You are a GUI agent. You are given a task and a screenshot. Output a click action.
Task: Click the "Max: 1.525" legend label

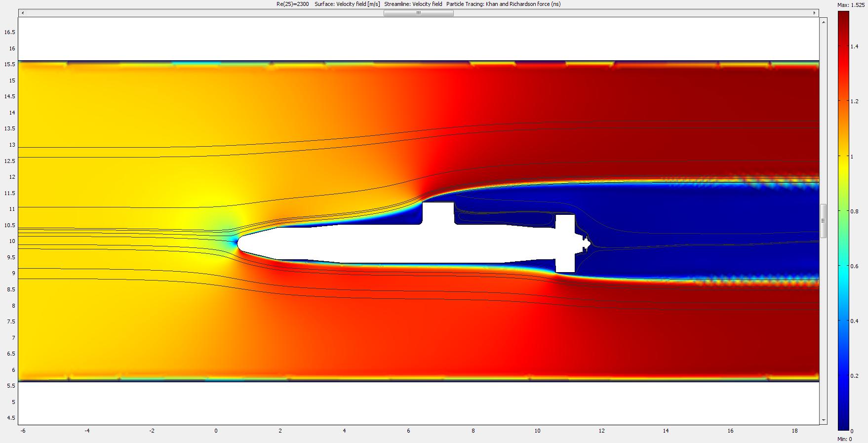coord(851,5)
